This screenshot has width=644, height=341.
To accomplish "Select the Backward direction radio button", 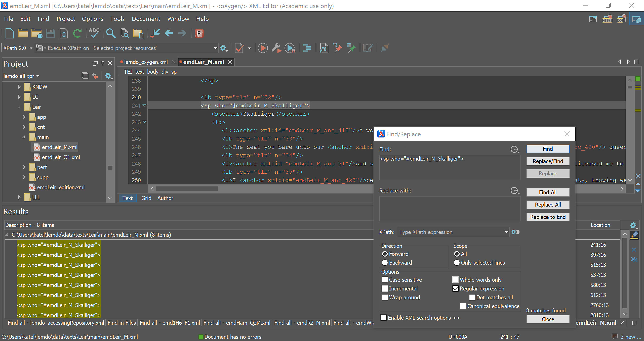I will [x=385, y=263].
